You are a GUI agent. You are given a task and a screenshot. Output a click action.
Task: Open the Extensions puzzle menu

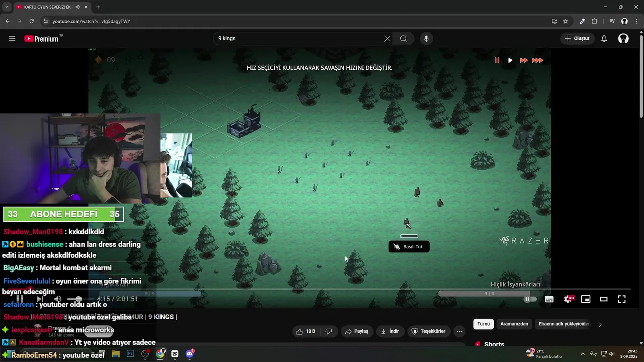tap(595, 21)
